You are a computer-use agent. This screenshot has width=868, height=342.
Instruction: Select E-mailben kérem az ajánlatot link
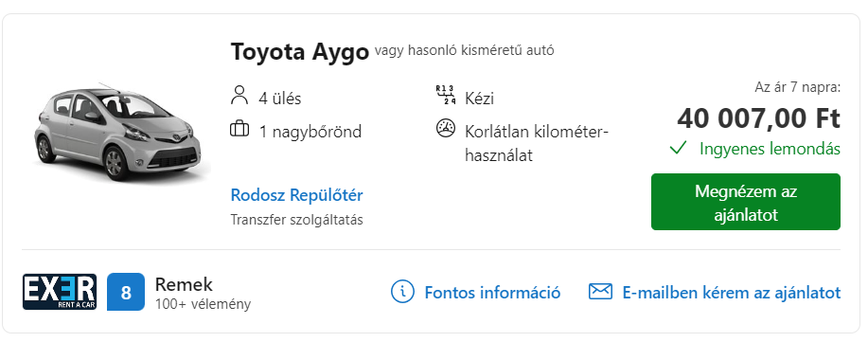tap(732, 292)
